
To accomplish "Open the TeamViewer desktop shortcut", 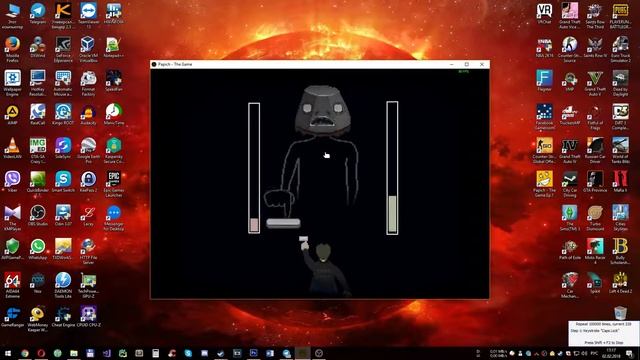I will (x=89, y=15).
